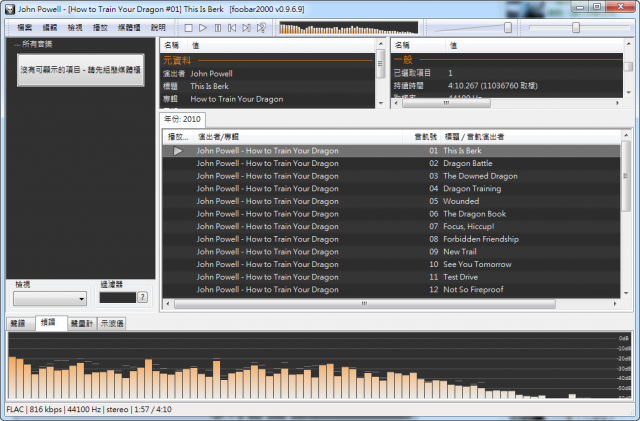This screenshot has height=421, width=640.
Task: Click metadata panel scrollbar down arrow
Action: tap(381, 103)
